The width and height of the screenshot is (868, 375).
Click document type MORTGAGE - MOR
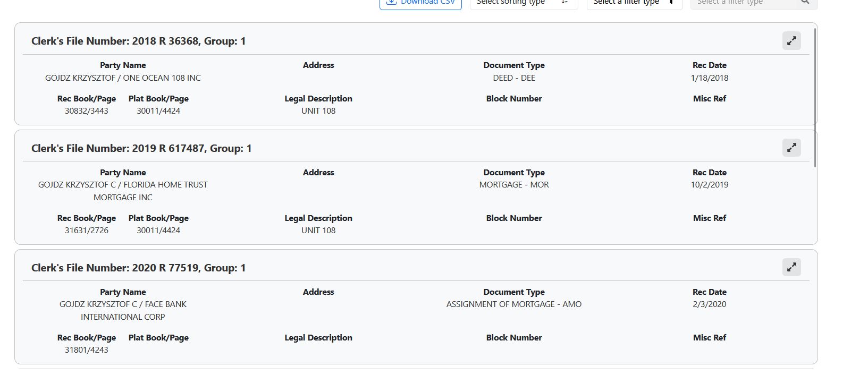[514, 185]
